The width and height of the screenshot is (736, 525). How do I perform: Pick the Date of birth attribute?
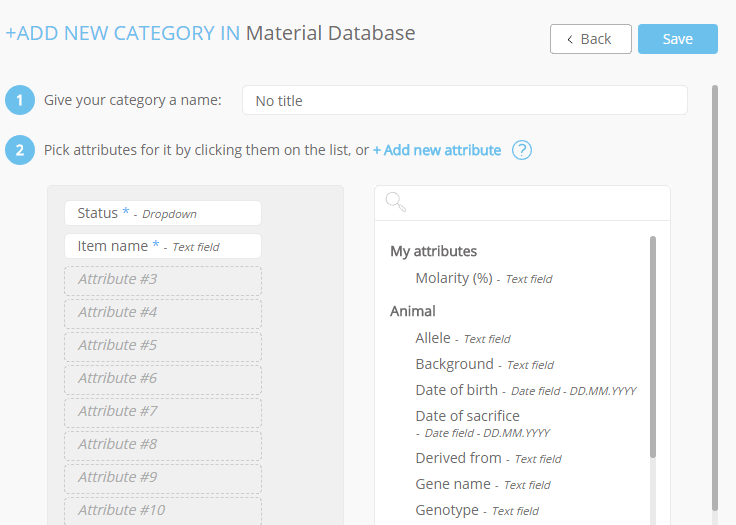[x=526, y=390]
